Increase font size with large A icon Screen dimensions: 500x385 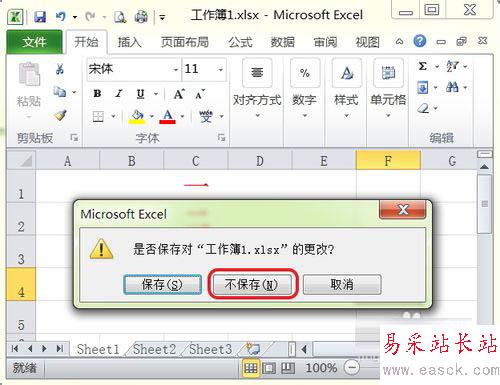tap(179, 94)
